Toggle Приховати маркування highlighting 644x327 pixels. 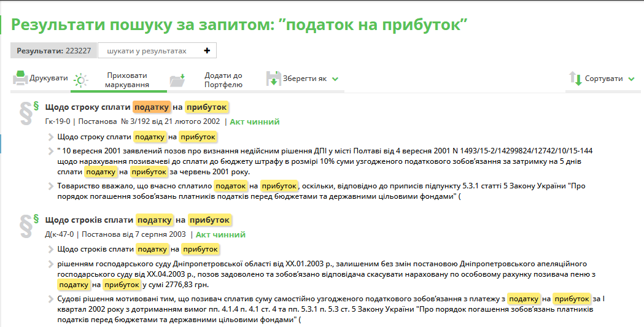click(126, 80)
